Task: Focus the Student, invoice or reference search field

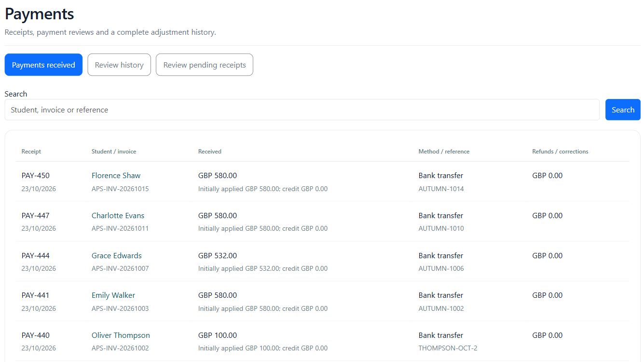Action: pos(302,110)
